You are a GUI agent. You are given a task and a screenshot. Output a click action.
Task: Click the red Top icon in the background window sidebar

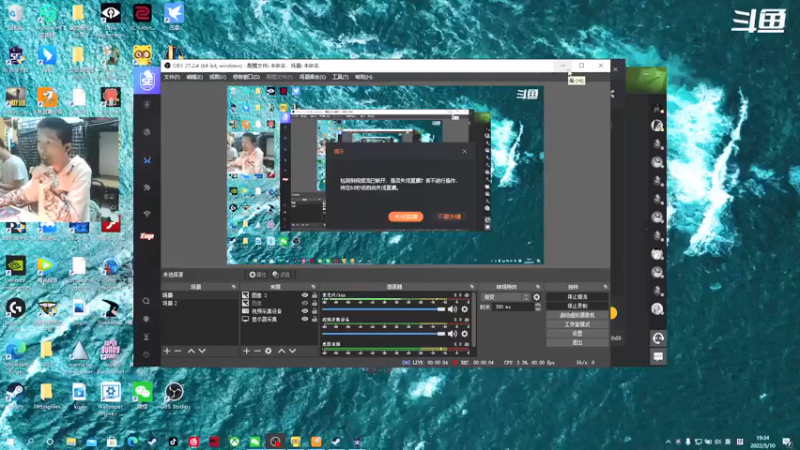(147, 236)
